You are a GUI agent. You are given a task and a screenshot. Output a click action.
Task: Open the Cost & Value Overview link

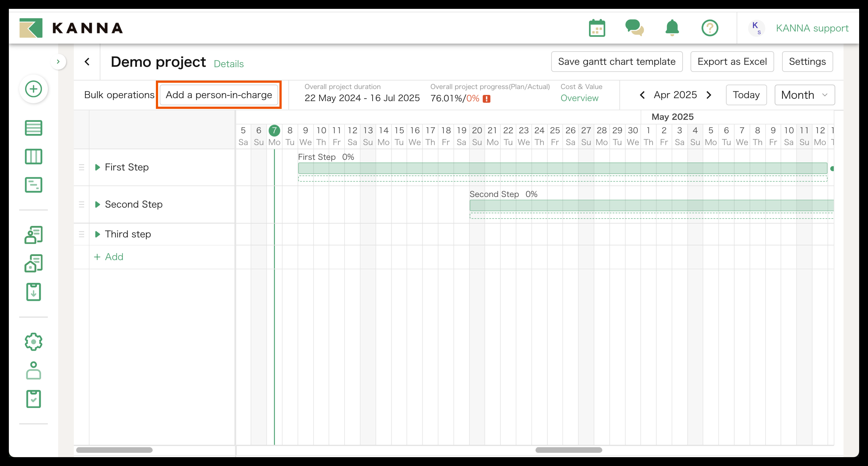coord(579,98)
